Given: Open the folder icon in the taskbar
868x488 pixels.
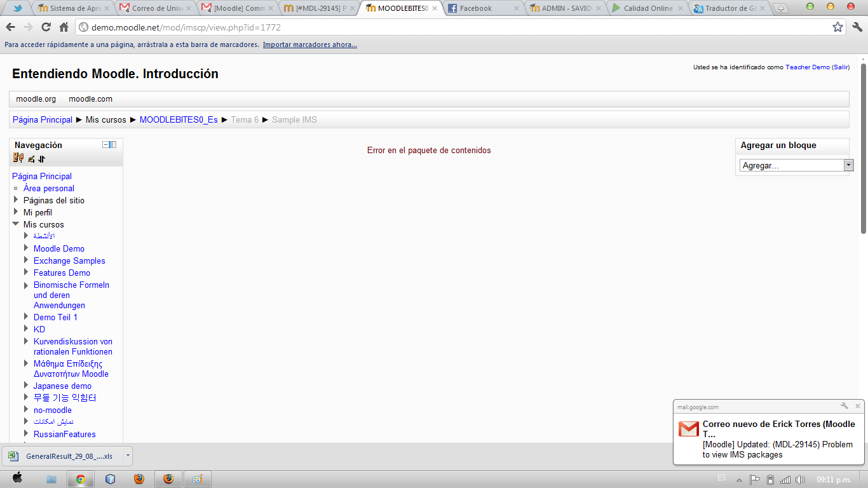Looking at the screenshot, I should point(51,479).
